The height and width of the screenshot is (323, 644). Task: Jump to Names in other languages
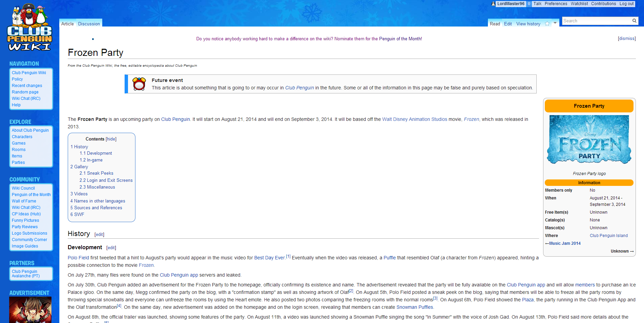[x=98, y=201]
